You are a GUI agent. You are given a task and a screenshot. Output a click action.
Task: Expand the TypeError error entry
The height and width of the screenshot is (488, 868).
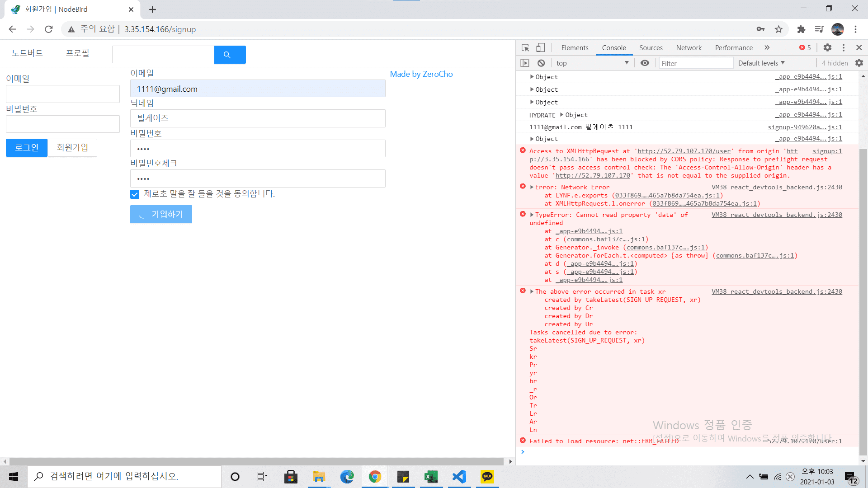[x=532, y=215]
